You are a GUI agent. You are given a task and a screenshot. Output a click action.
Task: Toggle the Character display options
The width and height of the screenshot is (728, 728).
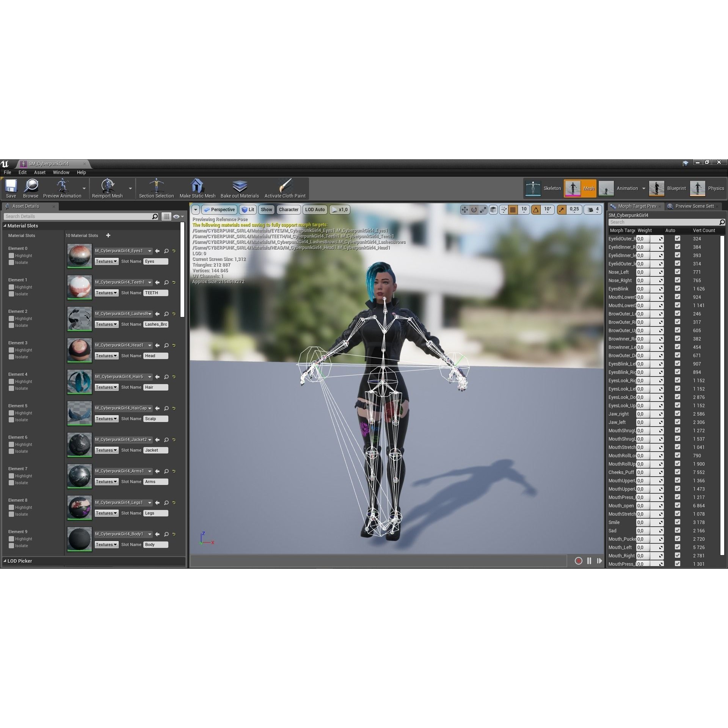[289, 210]
